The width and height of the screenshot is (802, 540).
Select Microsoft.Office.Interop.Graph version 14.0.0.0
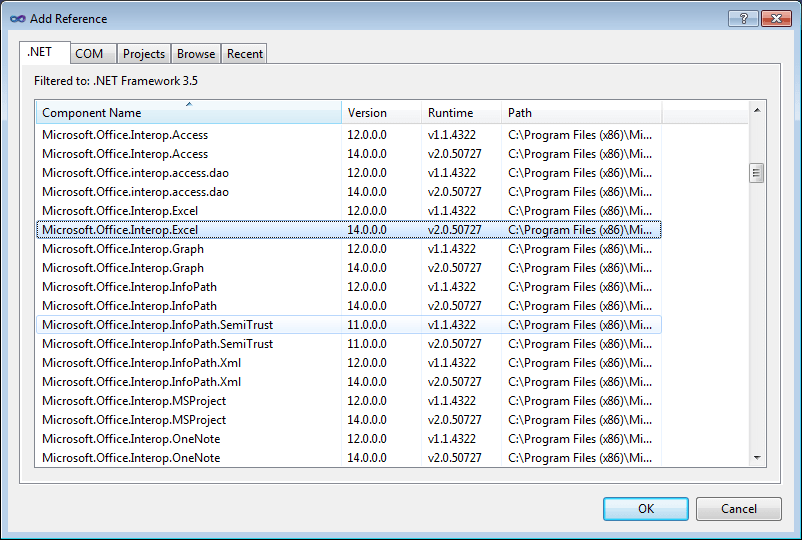pos(349,267)
